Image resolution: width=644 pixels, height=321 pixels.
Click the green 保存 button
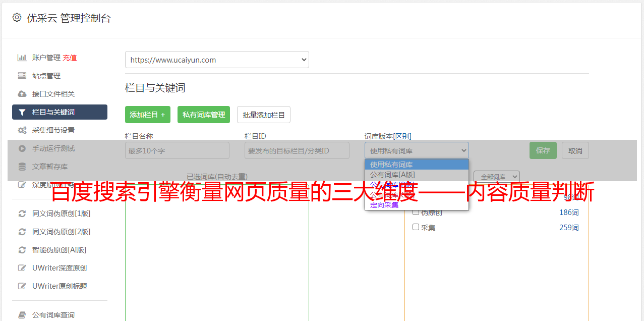(x=543, y=150)
